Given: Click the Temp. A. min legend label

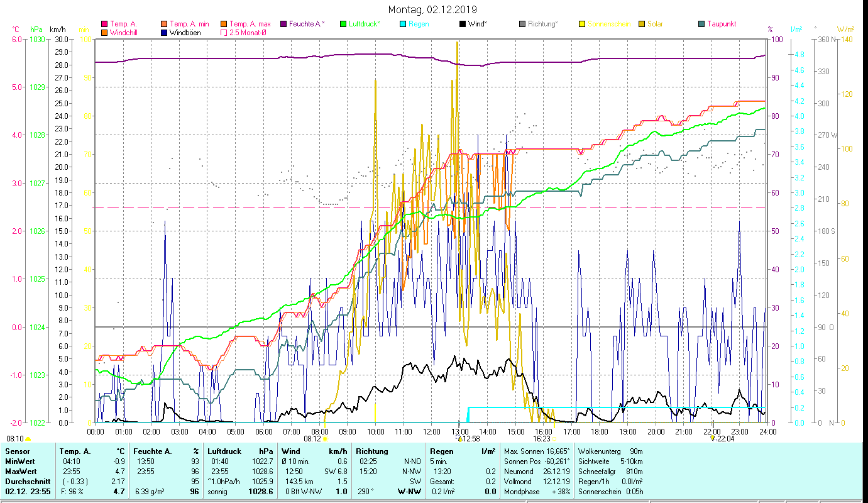Looking at the screenshot, I should [189, 25].
